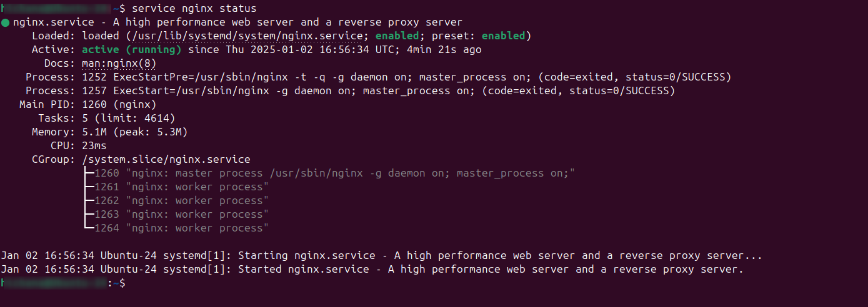Click the green status dot before nginx.service
Viewport: 868px width, 307px height.
[6, 22]
